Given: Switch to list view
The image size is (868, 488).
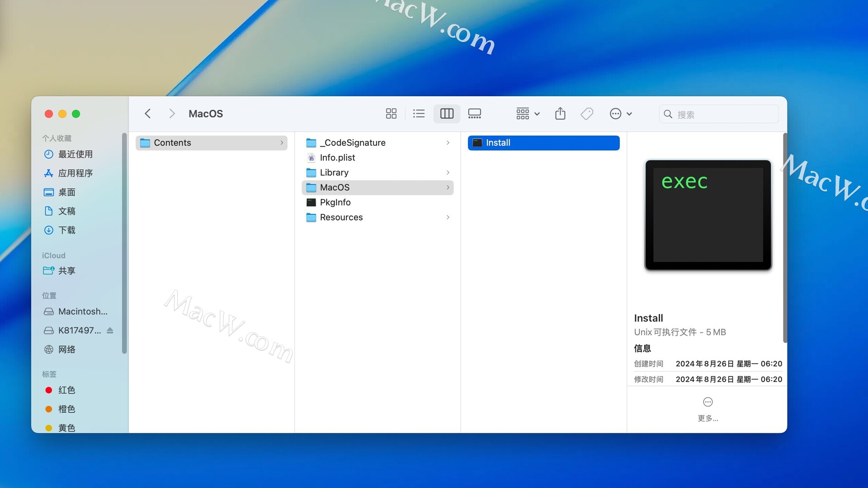Looking at the screenshot, I should pyautogui.click(x=419, y=113).
